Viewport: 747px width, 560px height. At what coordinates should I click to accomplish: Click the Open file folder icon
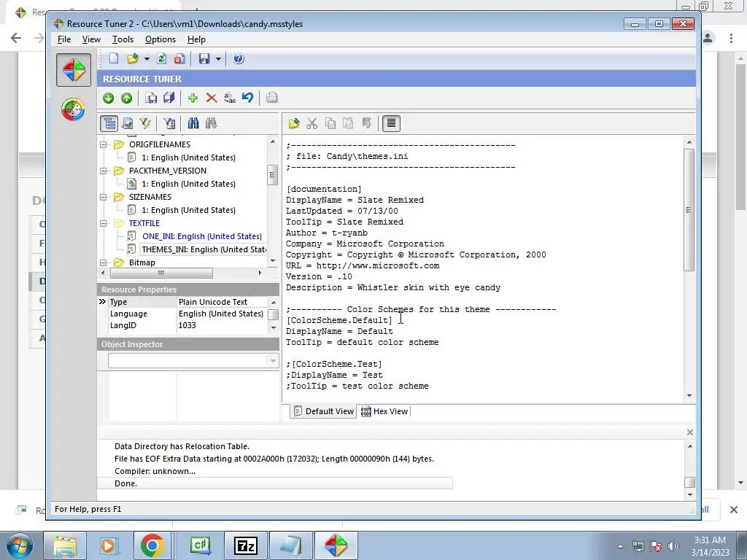click(x=133, y=58)
